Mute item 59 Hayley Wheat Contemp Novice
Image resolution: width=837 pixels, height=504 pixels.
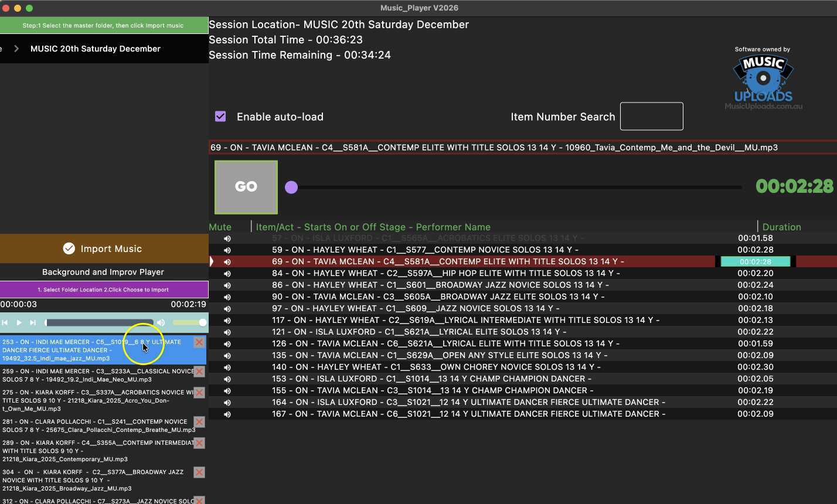click(x=227, y=250)
